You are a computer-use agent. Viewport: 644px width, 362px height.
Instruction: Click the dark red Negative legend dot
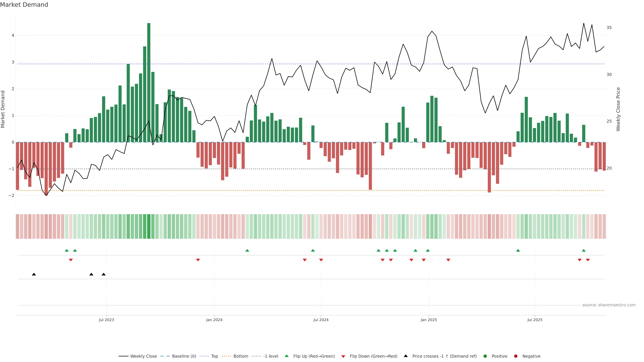[516, 356]
